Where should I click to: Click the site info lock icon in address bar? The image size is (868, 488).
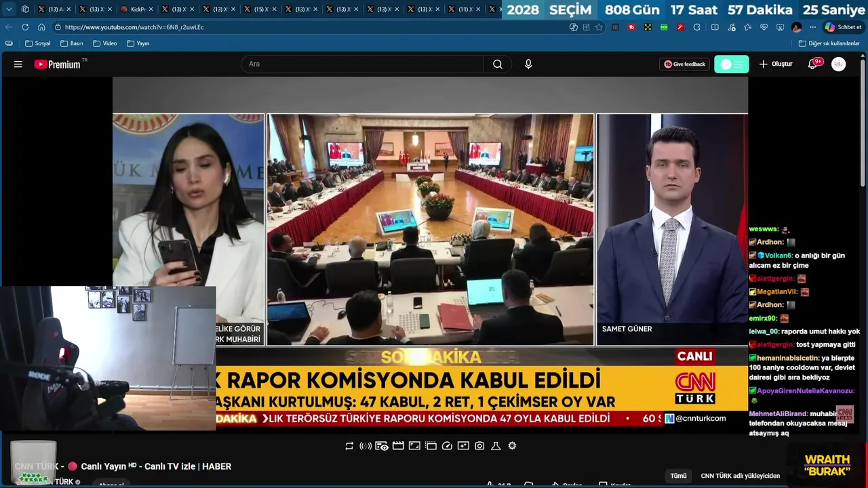58,27
